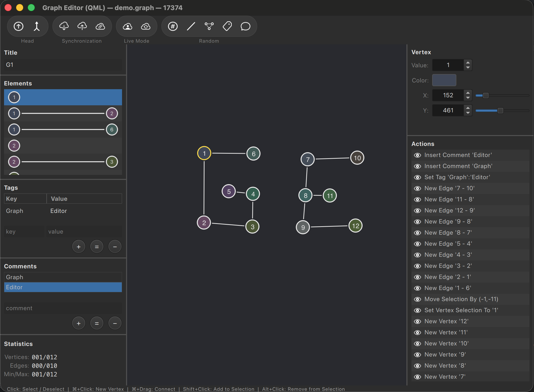Viewport: 534px width, 392px height.
Task: Click the cloud upload synchronization icon
Action: click(82, 26)
